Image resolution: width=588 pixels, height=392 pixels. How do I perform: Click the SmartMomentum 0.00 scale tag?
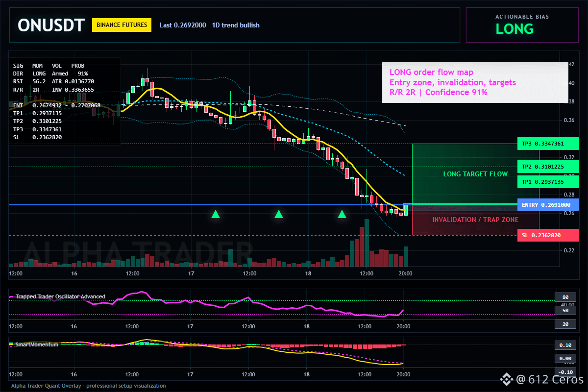[x=565, y=359]
